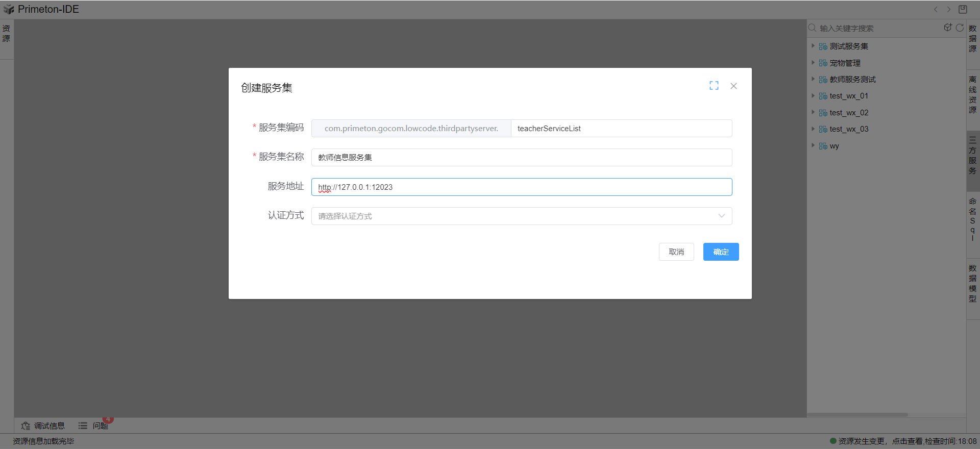Click the fullscreen icon in the dialog header

pos(714,86)
